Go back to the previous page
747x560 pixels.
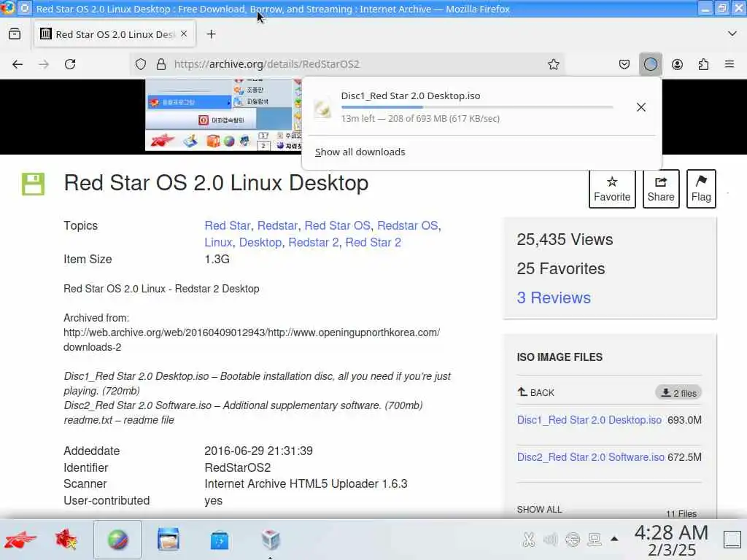pyautogui.click(x=18, y=64)
